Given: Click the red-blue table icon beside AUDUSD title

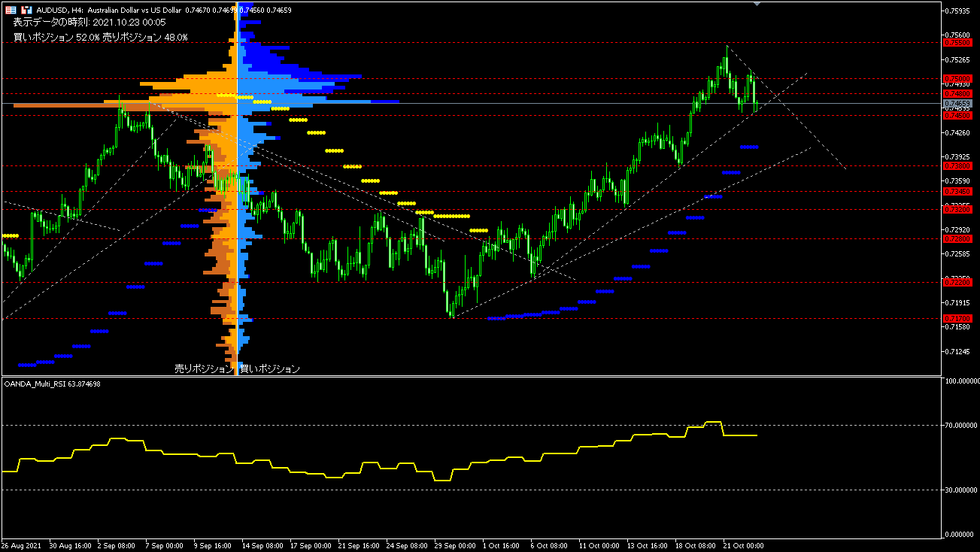Looking at the screenshot, I should point(11,10).
